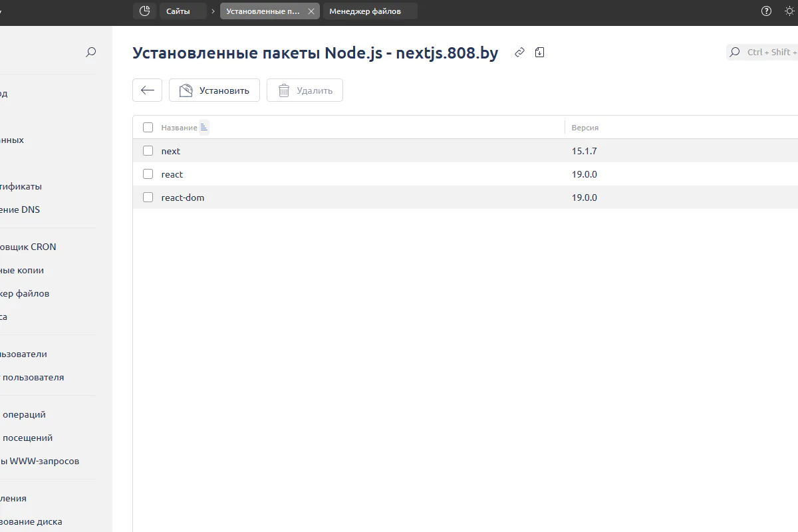Open the sidebar item ending in диска
Screen dimensions: 798x532
[x=31, y=521]
